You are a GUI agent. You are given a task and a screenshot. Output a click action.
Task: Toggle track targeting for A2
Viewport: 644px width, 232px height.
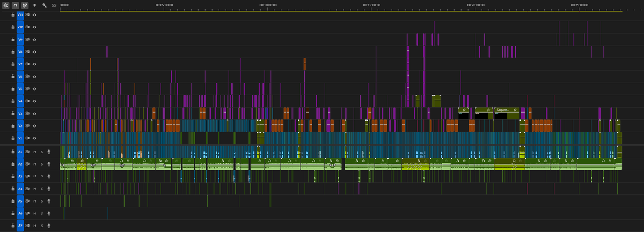pyautogui.click(x=20, y=164)
